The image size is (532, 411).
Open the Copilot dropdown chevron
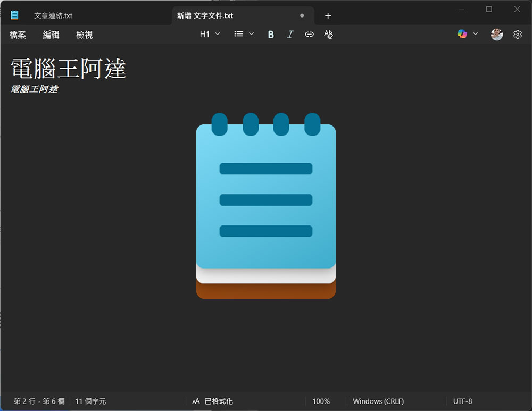[475, 34]
